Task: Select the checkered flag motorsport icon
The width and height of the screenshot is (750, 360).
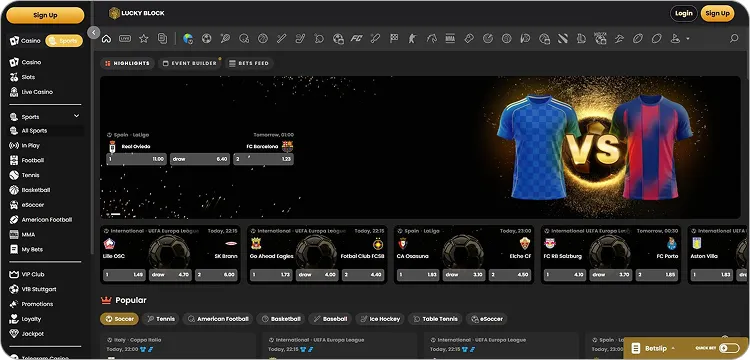Action: [394, 39]
